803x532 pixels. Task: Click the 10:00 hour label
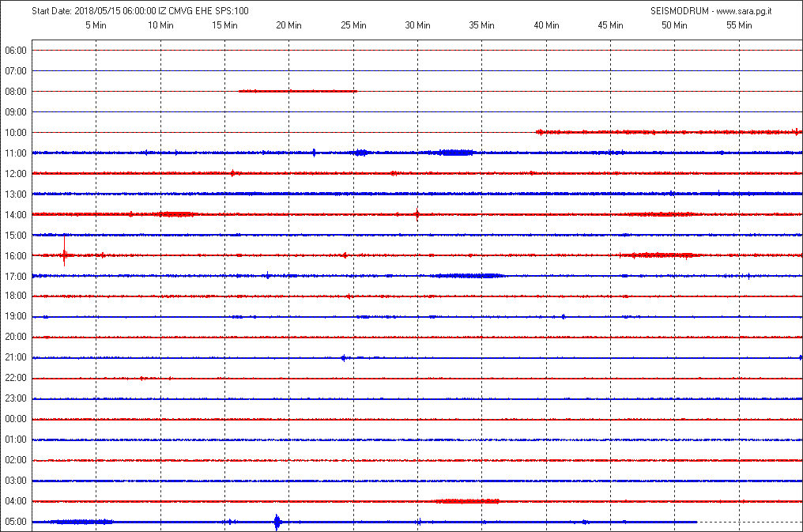16,133
